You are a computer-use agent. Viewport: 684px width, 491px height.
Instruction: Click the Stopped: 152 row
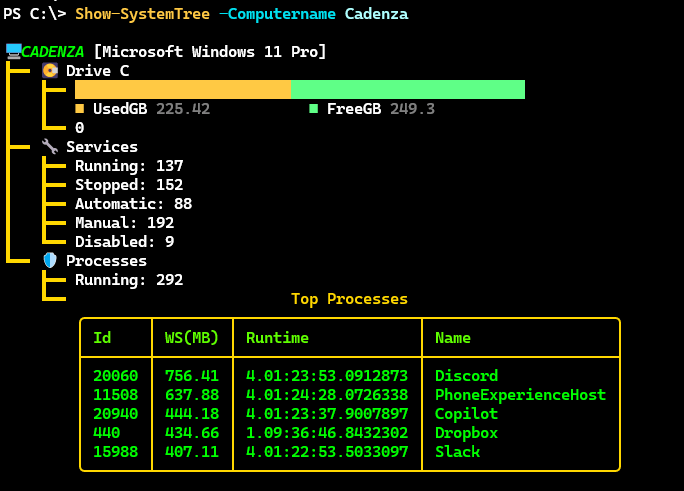pos(129,185)
